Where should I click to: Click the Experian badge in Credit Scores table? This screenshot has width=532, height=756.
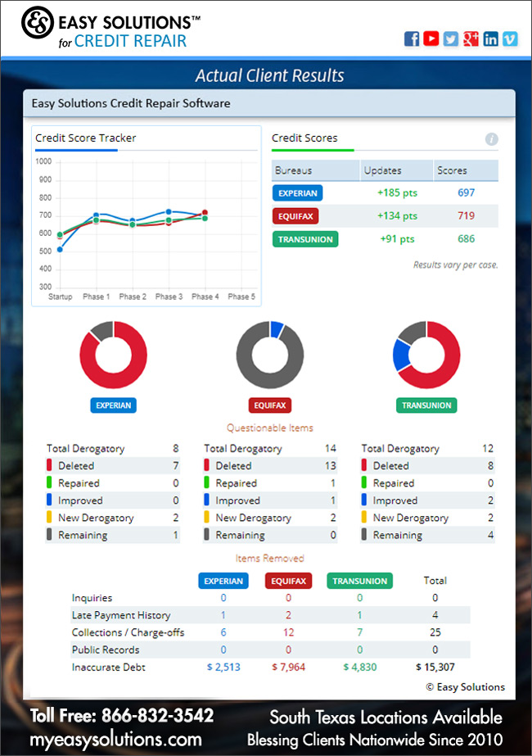point(297,192)
